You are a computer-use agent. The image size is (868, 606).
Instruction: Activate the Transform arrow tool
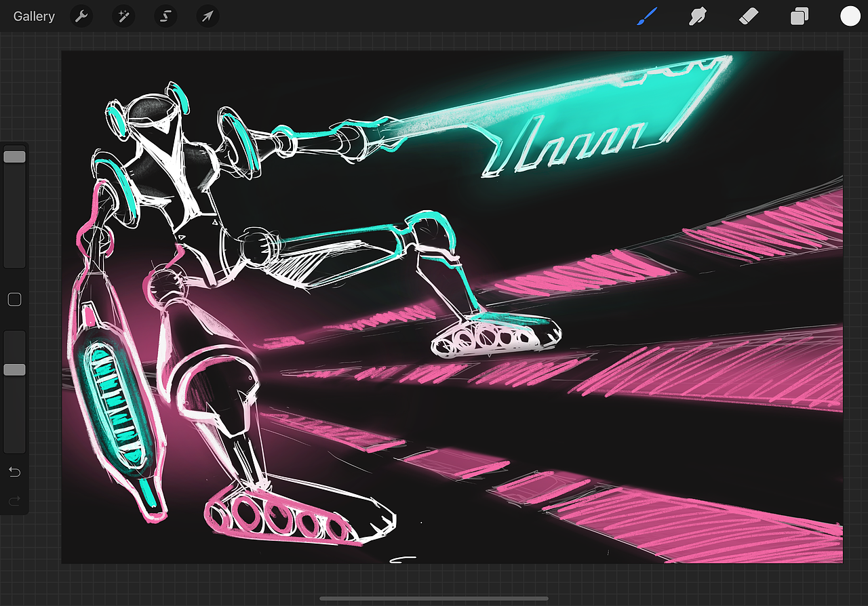(x=208, y=16)
